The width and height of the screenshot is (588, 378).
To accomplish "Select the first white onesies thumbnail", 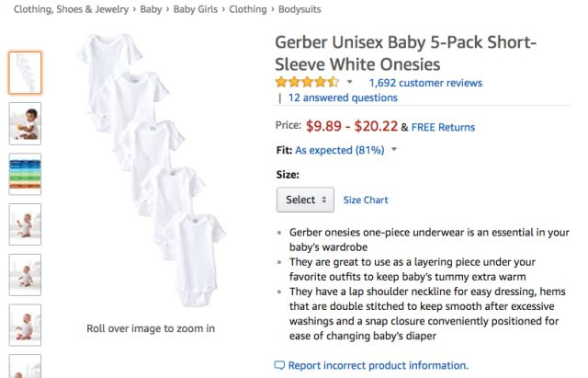I will pyautogui.click(x=25, y=73).
